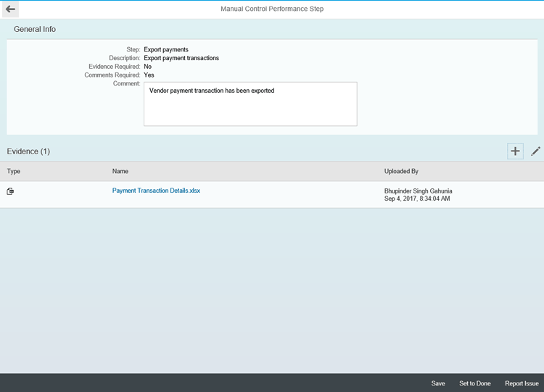Click inside the Comment text box

click(x=250, y=104)
